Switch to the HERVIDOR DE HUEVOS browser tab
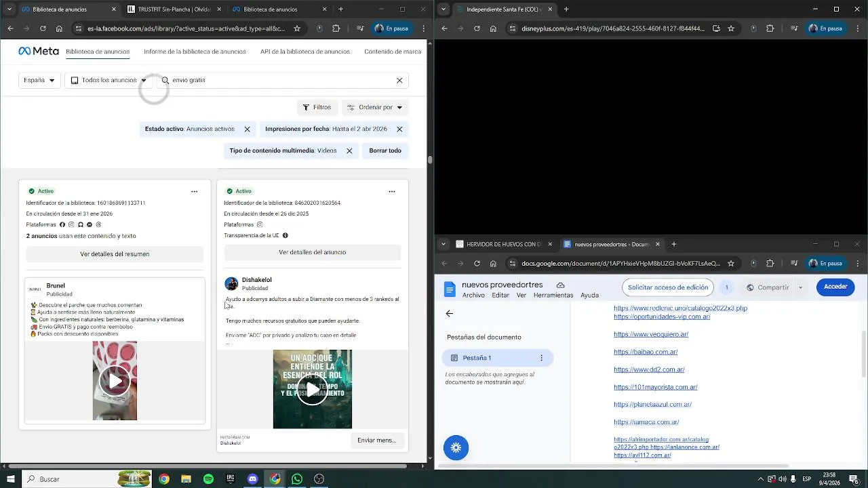 coord(504,244)
